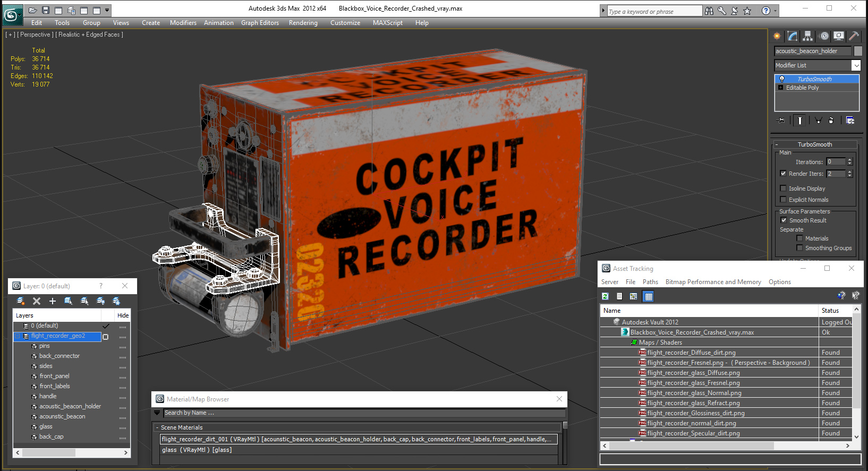Open the help menu dropdown arrow
This screenshot has height=471, width=868.
click(775, 11)
